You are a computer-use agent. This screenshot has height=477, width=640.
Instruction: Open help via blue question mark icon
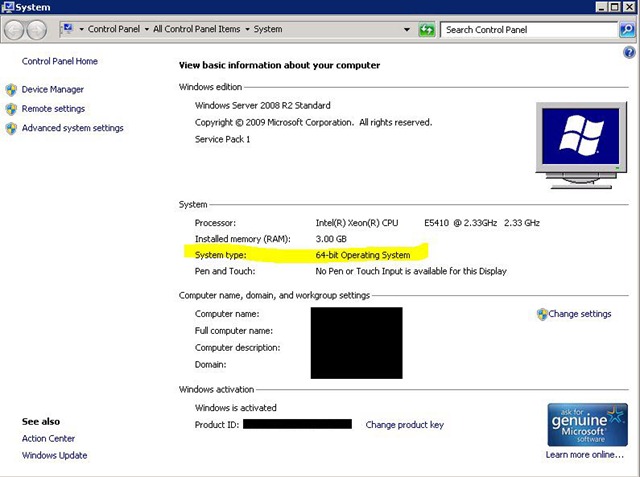coord(629,52)
